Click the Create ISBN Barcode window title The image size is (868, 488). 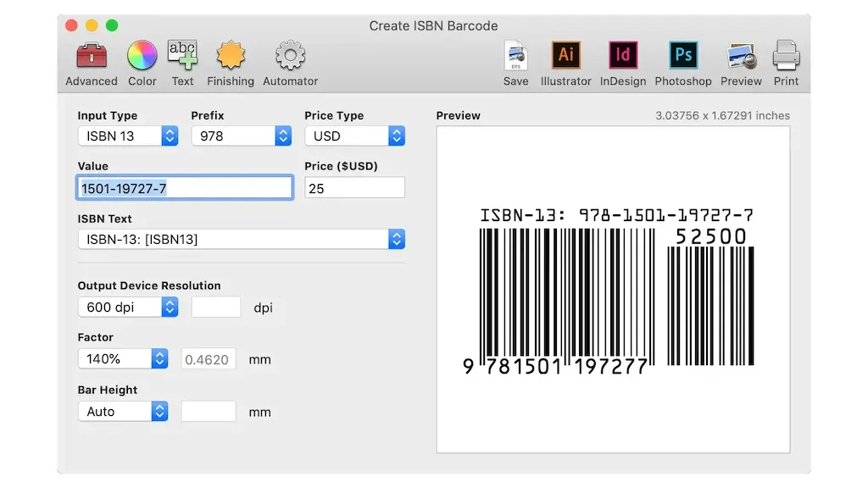click(433, 26)
